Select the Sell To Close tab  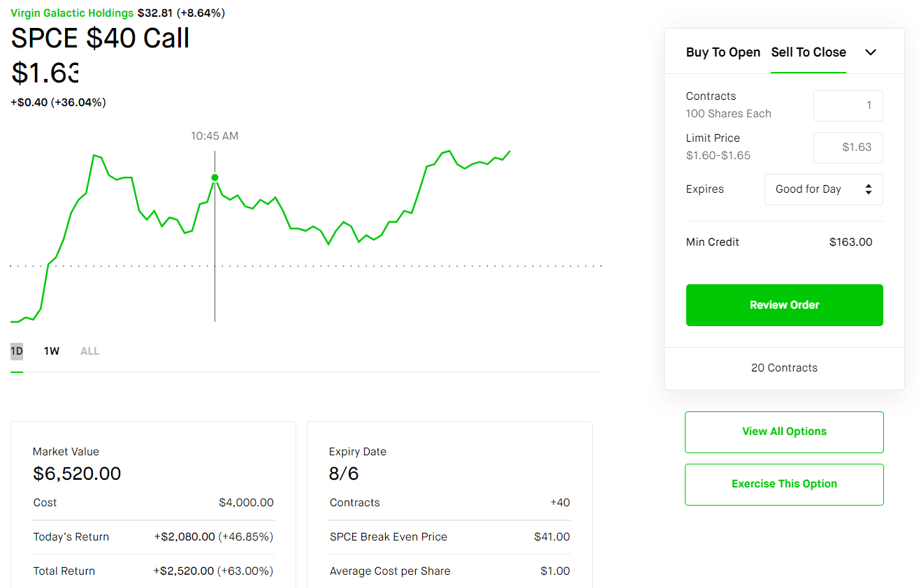(808, 52)
